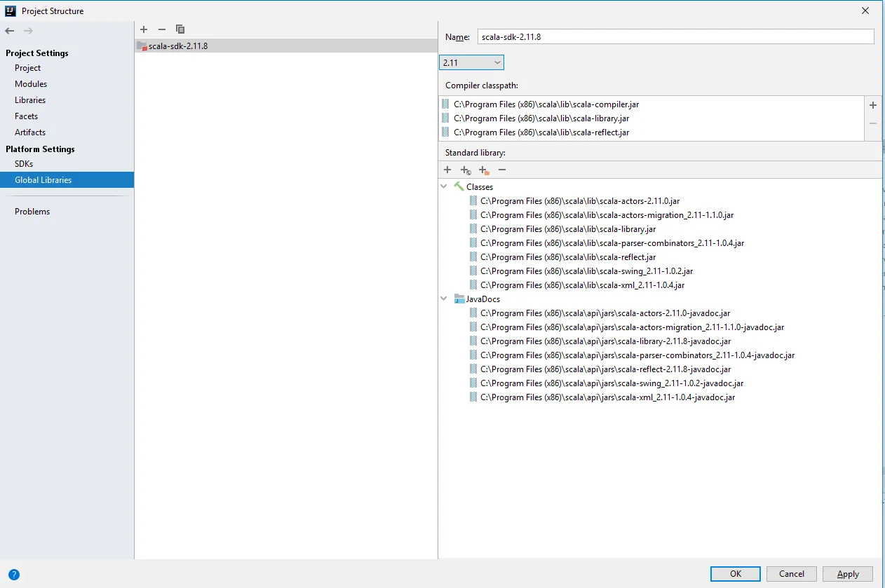Image resolution: width=885 pixels, height=588 pixels.
Task: Select scala-xml_2.11-1.0.4.jar entry
Action: pos(582,285)
